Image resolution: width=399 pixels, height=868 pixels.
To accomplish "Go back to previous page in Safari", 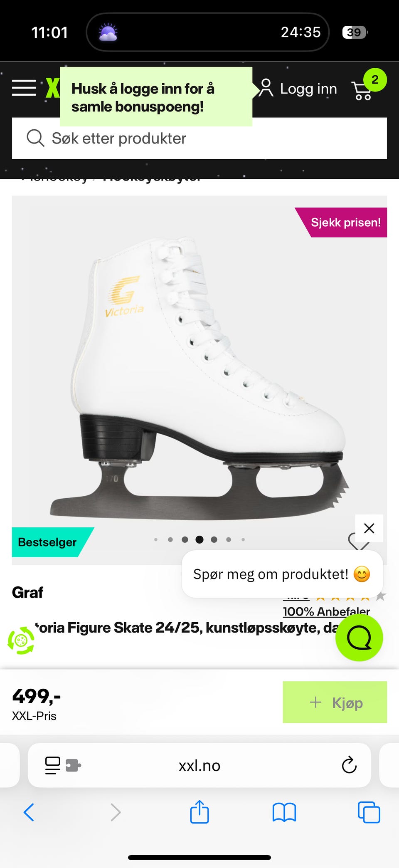I will point(29,812).
